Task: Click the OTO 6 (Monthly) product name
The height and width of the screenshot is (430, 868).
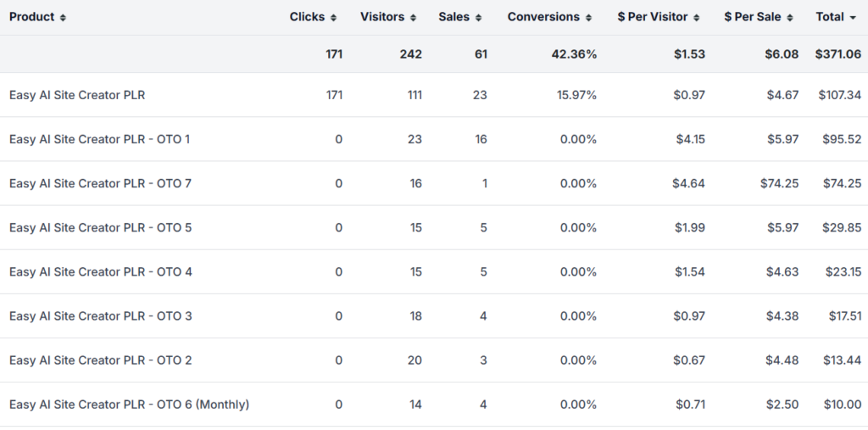Action: click(x=129, y=405)
